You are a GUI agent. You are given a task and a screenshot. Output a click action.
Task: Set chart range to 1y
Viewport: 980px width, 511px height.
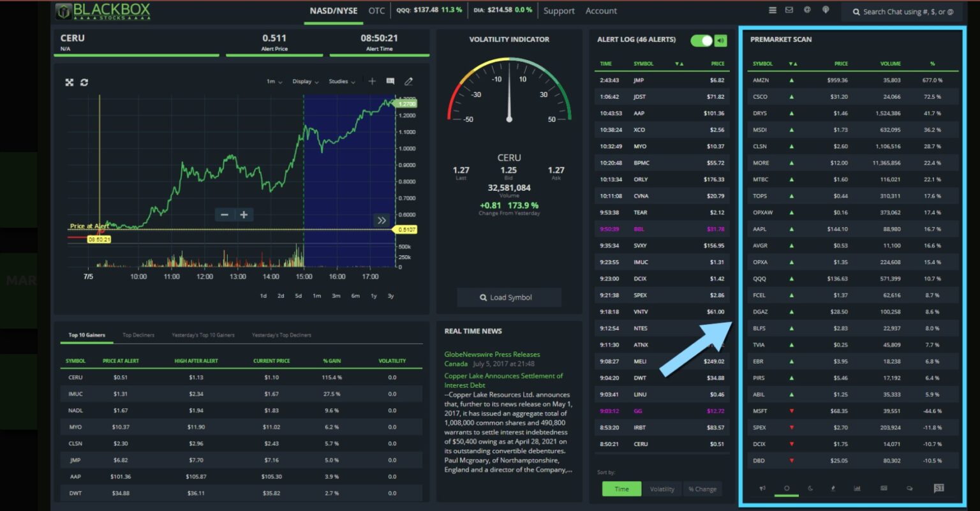coord(374,296)
